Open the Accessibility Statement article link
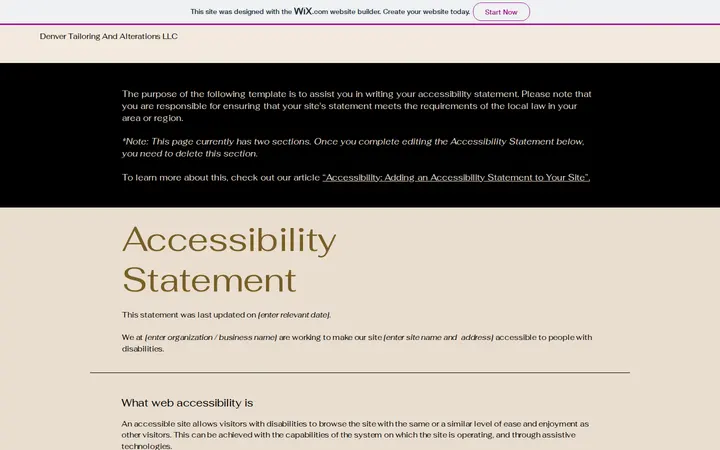 [x=456, y=178]
